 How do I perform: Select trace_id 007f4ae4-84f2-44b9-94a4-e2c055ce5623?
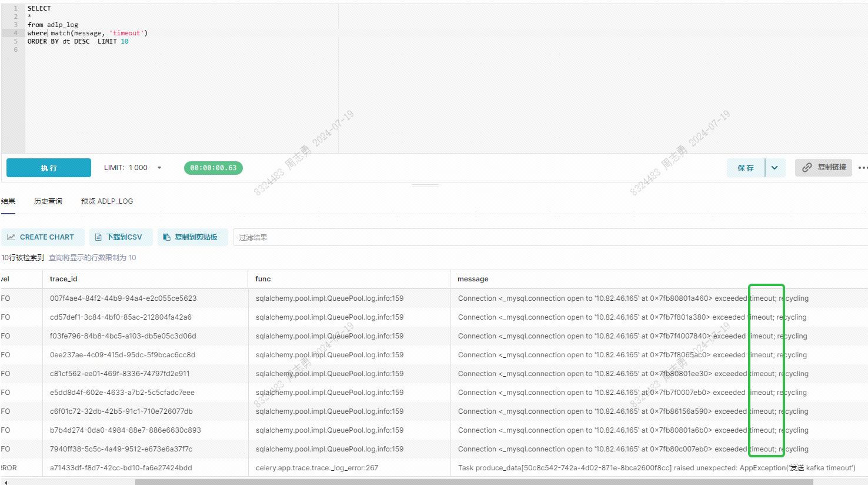[123, 298]
